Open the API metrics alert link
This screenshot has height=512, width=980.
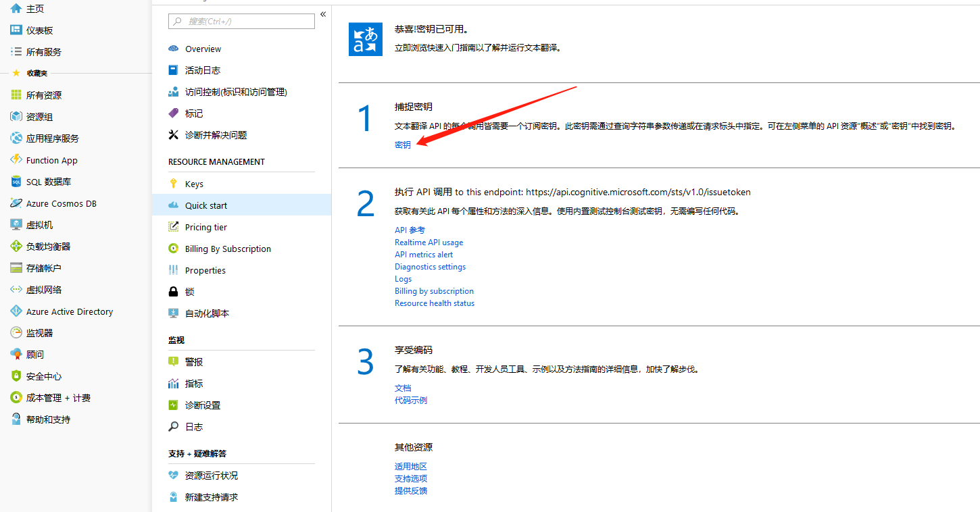click(424, 255)
